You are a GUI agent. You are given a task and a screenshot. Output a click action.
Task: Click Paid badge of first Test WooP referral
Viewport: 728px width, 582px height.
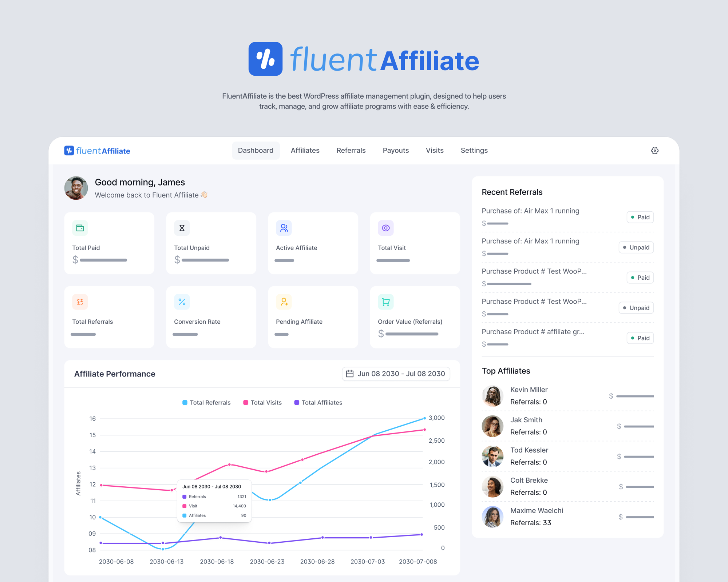(640, 278)
